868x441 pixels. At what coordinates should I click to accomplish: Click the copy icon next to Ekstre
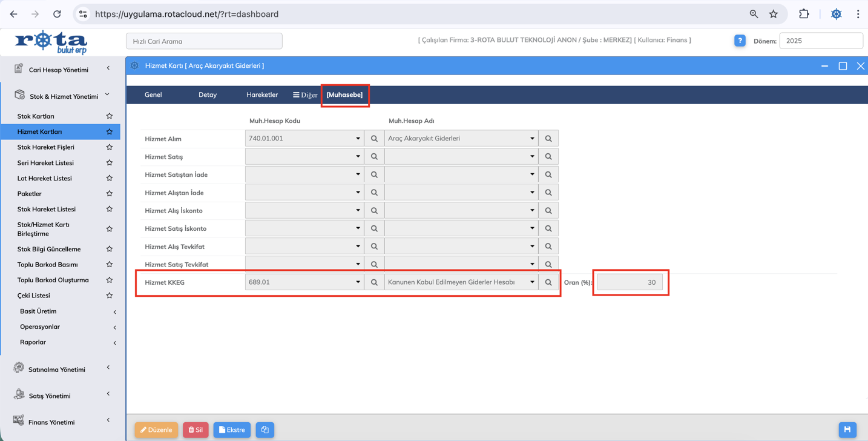click(265, 429)
